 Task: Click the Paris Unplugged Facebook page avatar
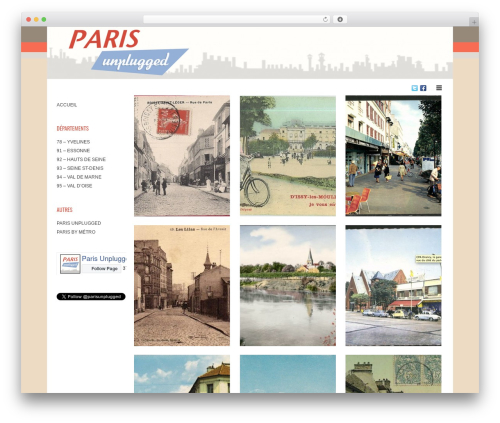70,264
